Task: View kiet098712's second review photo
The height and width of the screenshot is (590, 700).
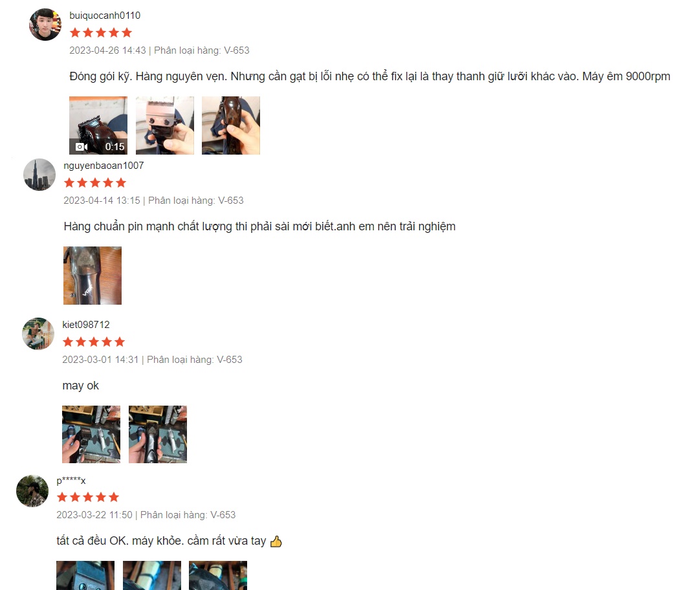Action: 158,434
